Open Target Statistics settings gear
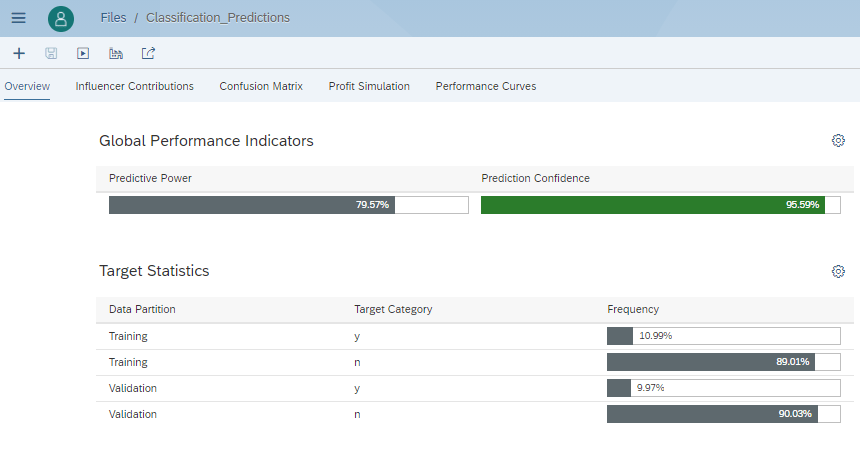 pos(838,271)
